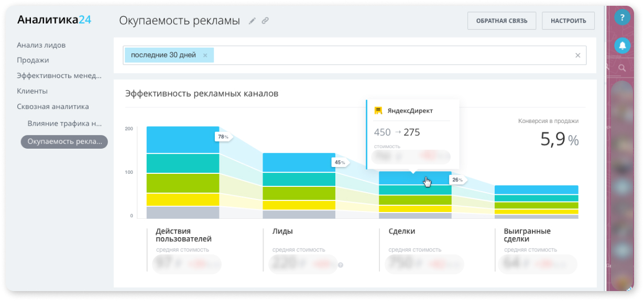
Task: Select blue segment of Действия пользователей bar
Action: tap(182, 140)
